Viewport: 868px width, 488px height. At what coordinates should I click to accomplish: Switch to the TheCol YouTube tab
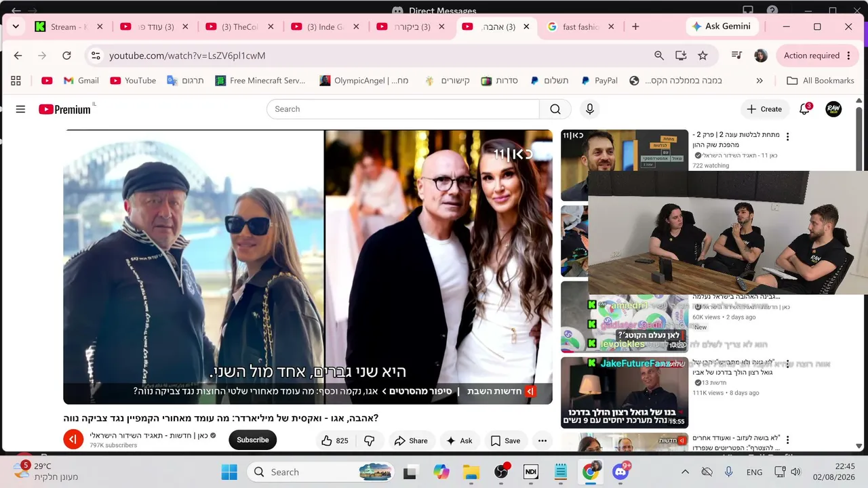240,27
